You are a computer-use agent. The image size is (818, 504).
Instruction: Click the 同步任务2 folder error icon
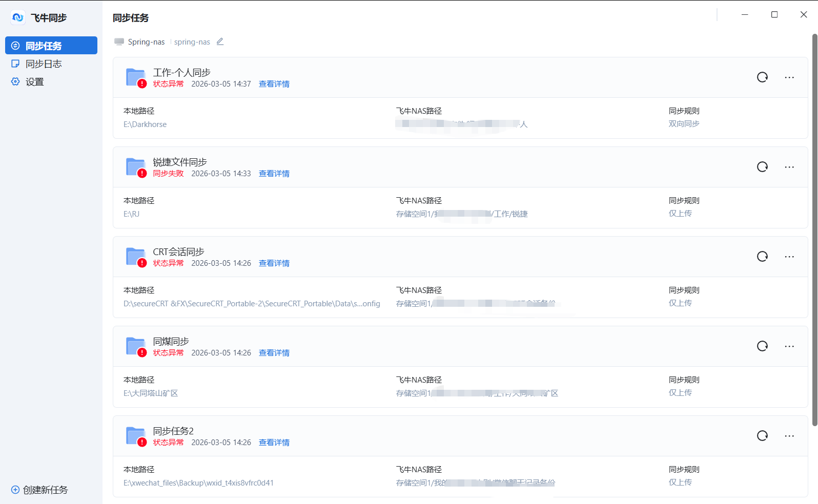pos(136,436)
